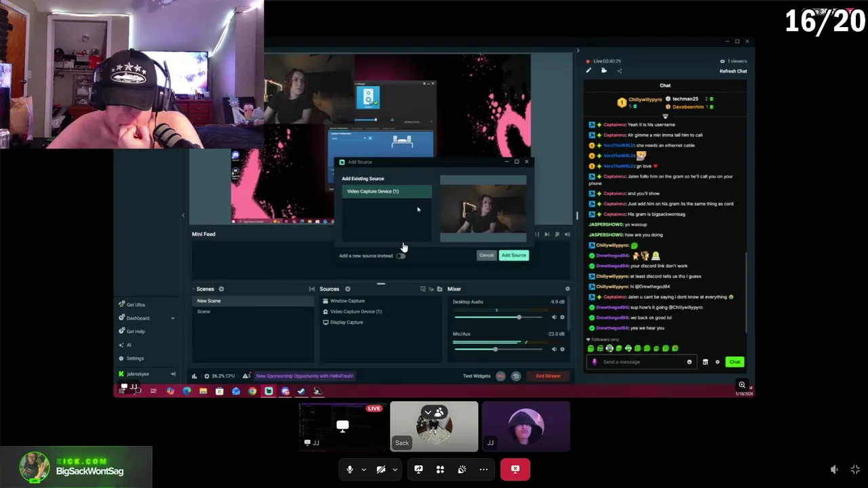Image resolution: width=868 pixels, height=488 pixels.
Task: Click the share icon below the Live timer
Action: tap(619, 70)
